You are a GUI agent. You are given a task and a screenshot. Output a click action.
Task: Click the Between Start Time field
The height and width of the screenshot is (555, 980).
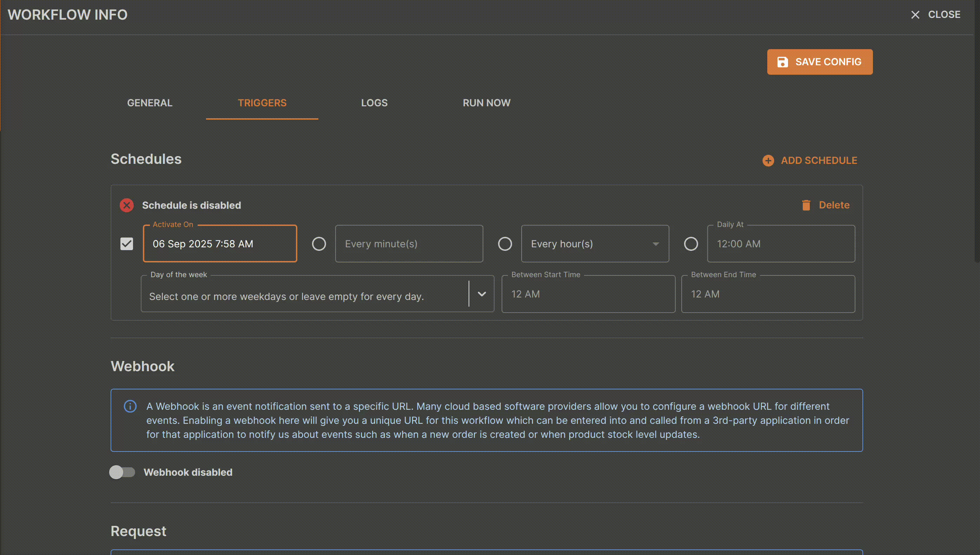pos(588,294)
